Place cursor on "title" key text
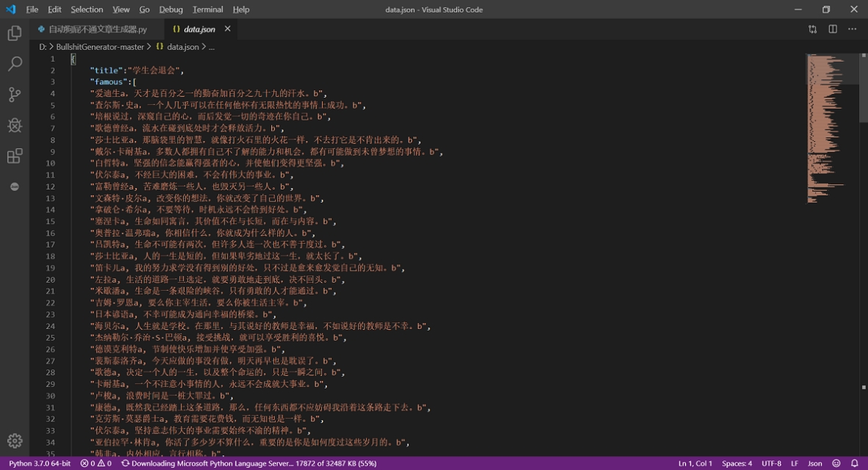This screenshot has height=470, width=868. coord(106,70)
